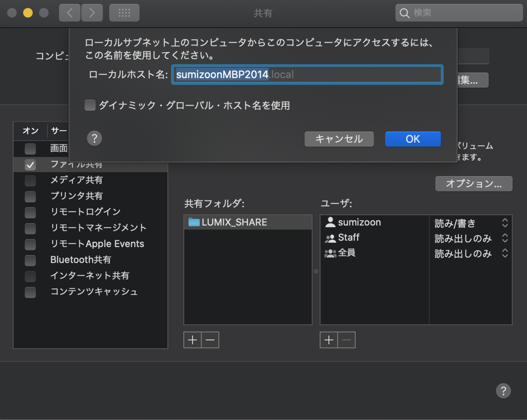Click the magnifying glass in search field

[404, 13]
